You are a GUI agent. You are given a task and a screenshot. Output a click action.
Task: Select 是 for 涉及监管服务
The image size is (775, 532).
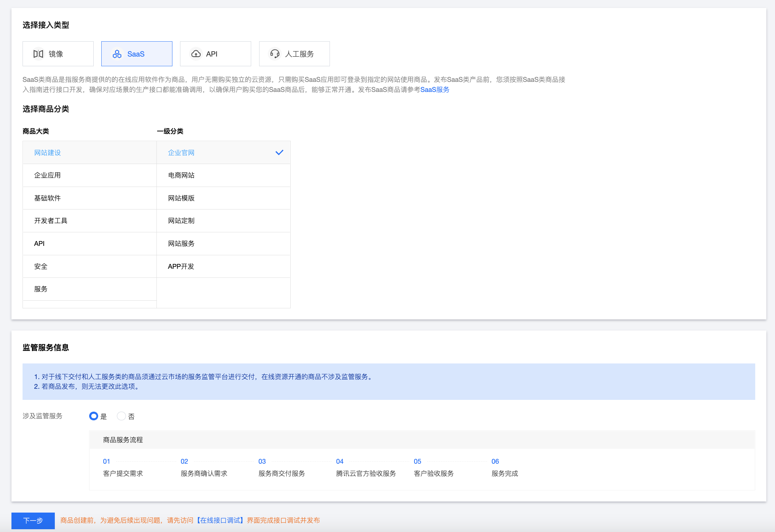[x=94, y=416]
